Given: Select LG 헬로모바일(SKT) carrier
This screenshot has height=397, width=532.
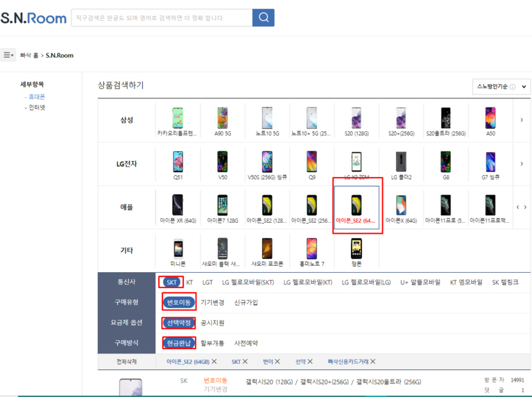Looking at the screenshot, I should 248,282.
